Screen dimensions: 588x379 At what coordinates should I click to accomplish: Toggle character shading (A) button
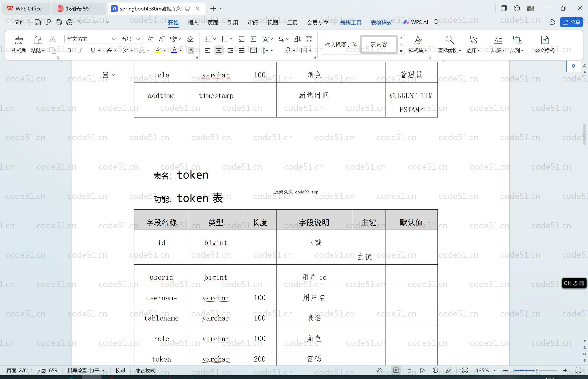coord(191,50)
